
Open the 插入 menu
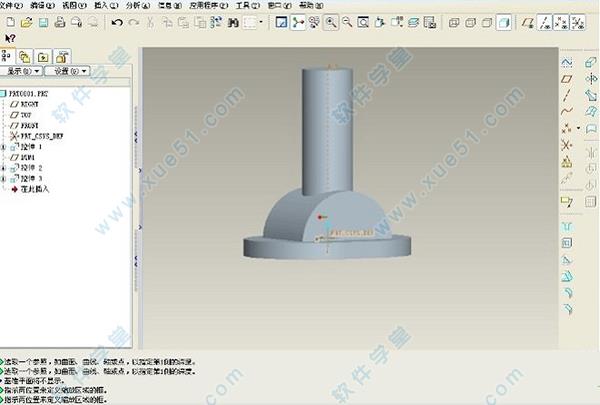pyautogui.click(x=106, y=5)
